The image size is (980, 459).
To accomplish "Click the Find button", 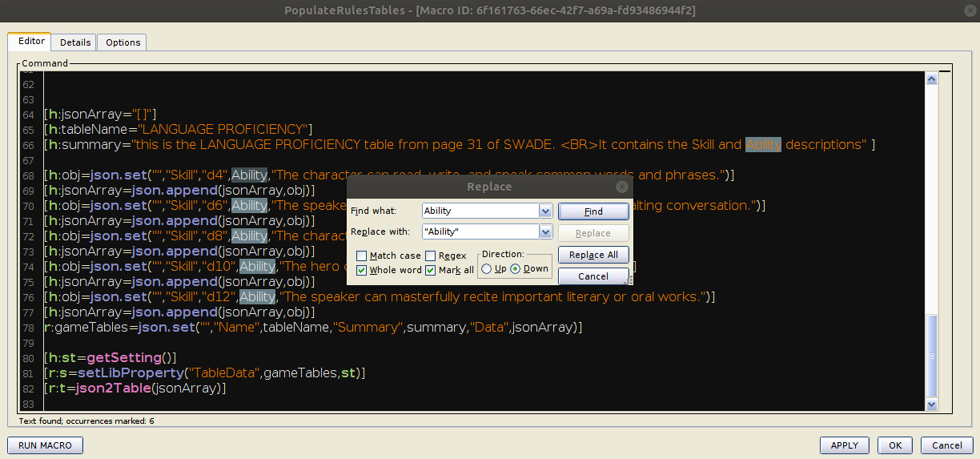I will pyautogui.click(x=593, y=211).
